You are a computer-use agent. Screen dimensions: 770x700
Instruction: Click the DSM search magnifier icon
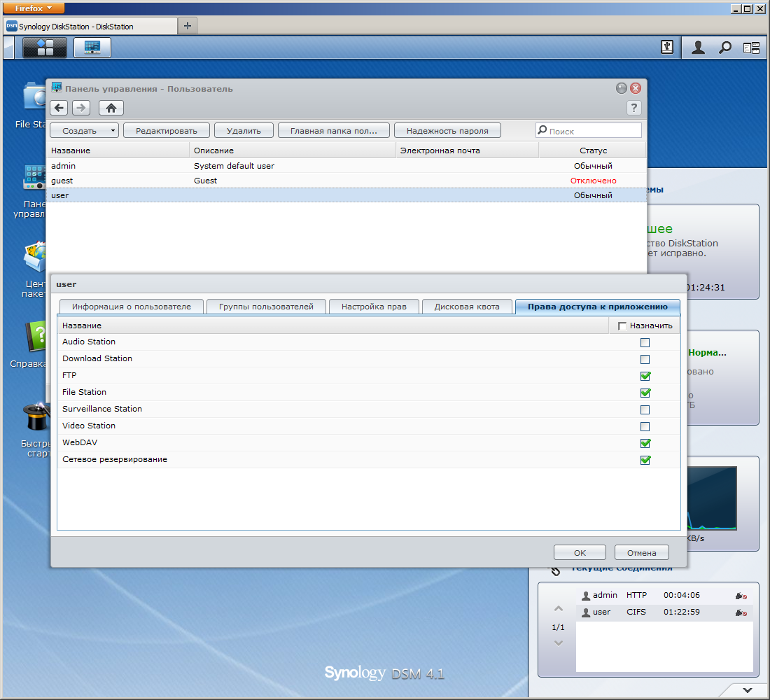click(x=724, y=48)
